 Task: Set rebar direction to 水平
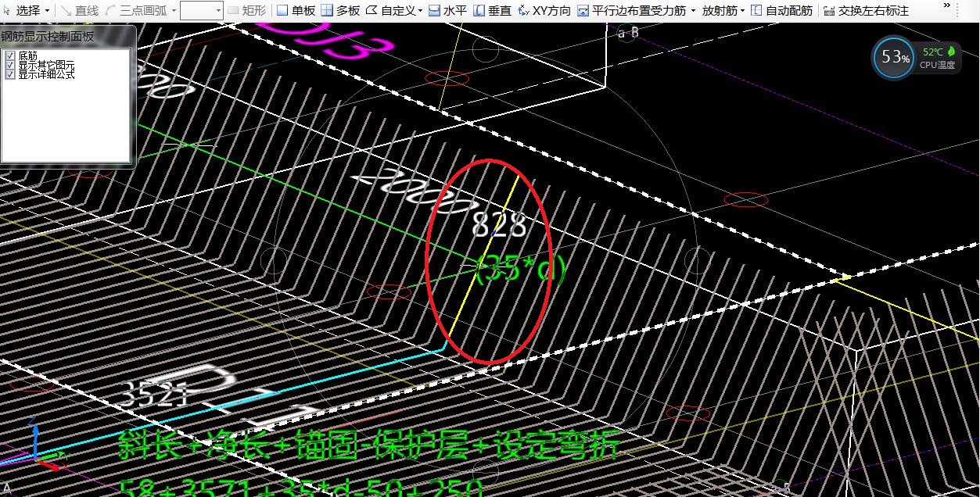(447, 11)
